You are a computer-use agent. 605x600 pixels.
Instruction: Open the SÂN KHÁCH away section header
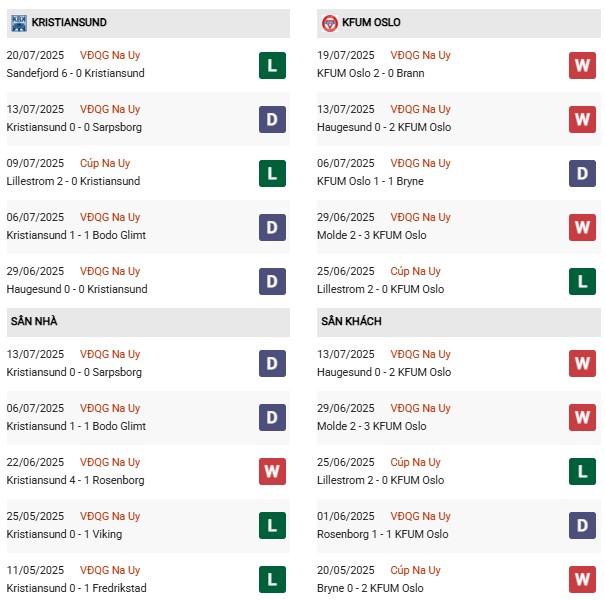[351, 321]
